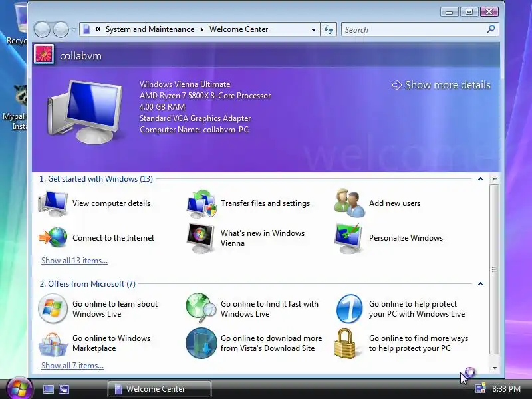The image size is (532, 399).
Task: Open the padlock icon for PC protection
Action: (345, 343)
